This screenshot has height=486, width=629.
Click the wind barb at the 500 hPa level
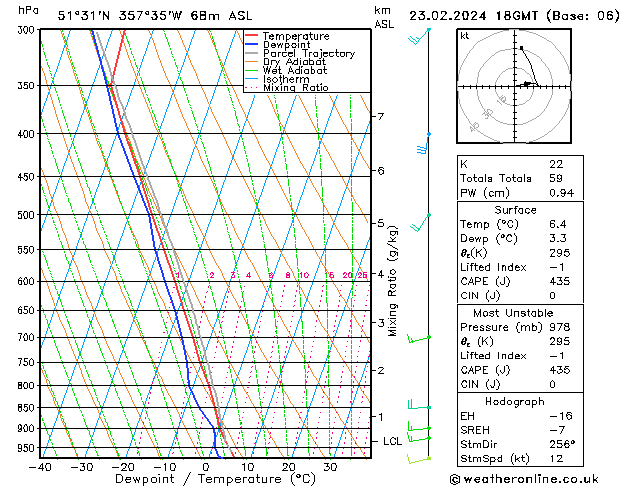[x=420, y=223]
